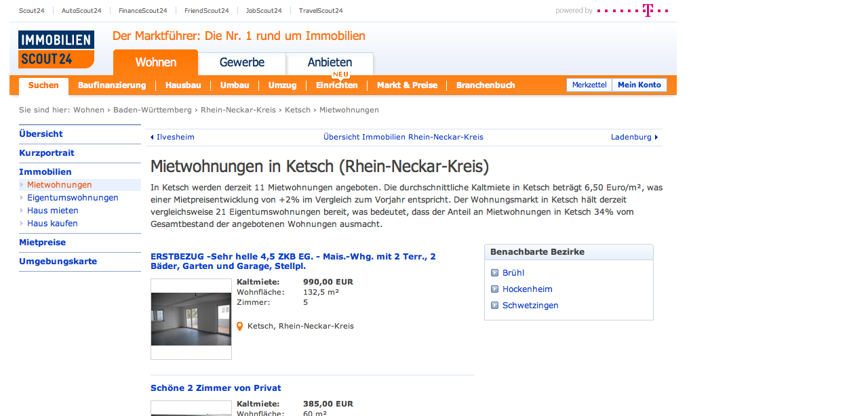Open the Anbieten tab

coord(330,63)
